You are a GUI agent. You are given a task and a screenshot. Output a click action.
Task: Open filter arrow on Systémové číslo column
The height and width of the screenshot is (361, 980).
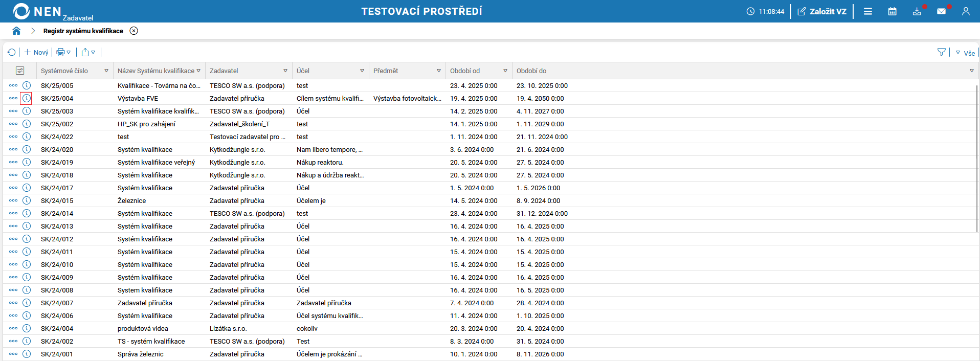click(106, 71)
